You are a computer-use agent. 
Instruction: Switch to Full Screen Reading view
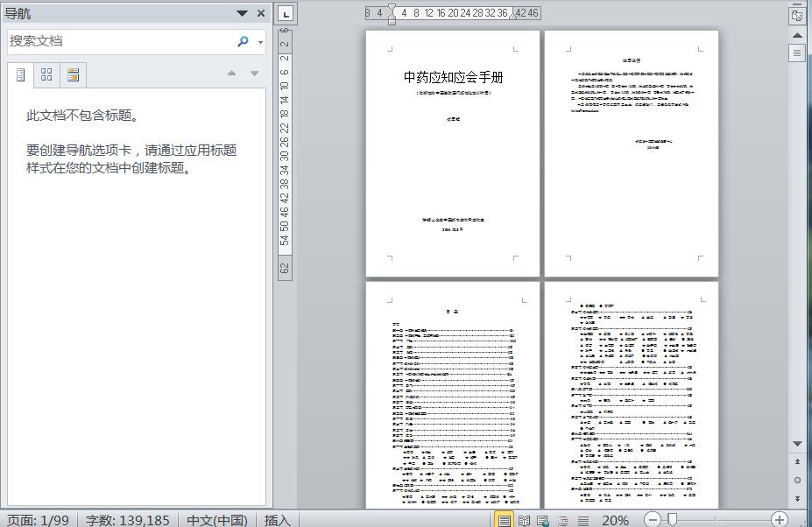(x=524, y=520)
